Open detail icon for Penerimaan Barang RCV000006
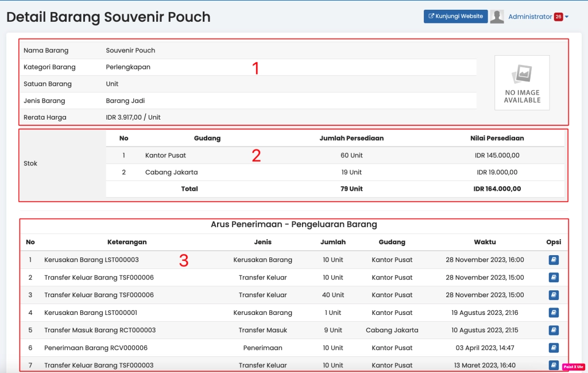 coord(554,348)
